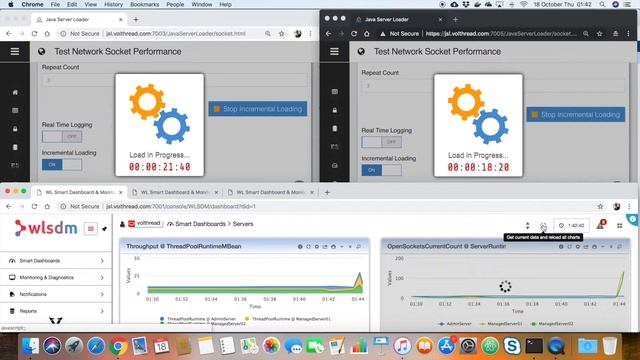Open Safari from the Dock

pos(96,346)
